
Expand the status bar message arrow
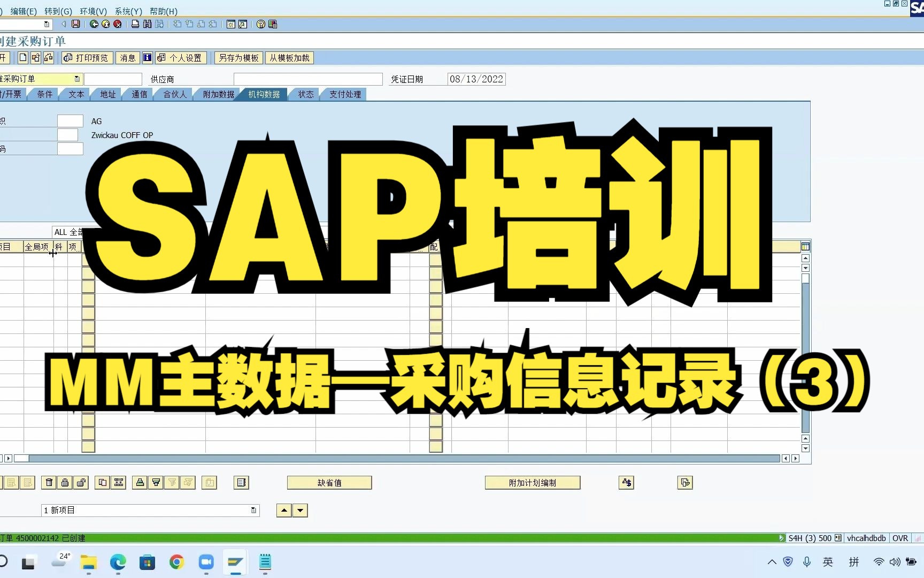click(x=782, y=538)
